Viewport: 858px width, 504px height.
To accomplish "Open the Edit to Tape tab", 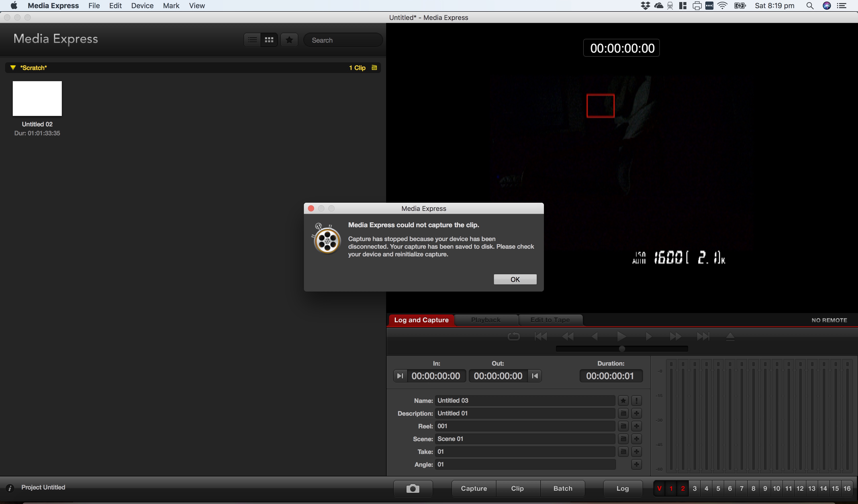I will 550,320.
